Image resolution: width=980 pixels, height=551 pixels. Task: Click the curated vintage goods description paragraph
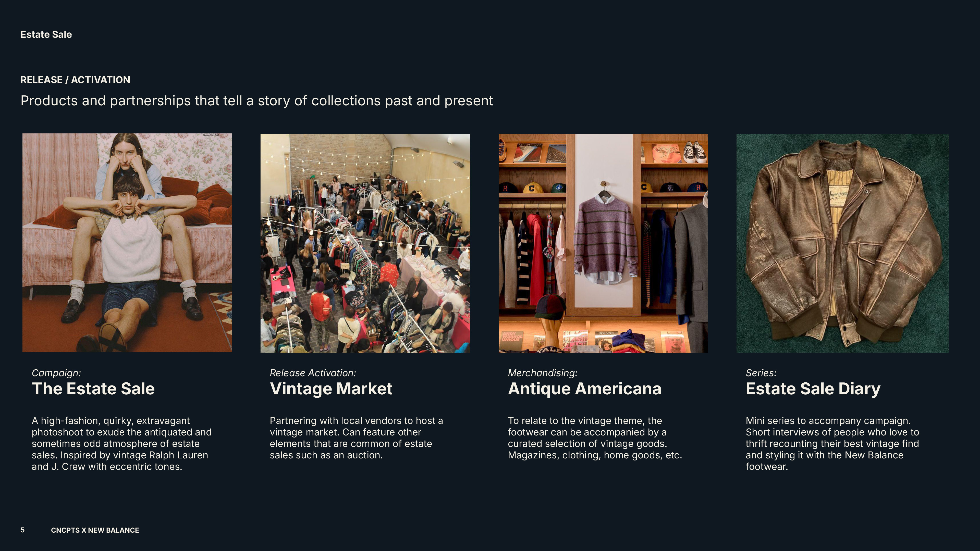[x=595, y=438]
